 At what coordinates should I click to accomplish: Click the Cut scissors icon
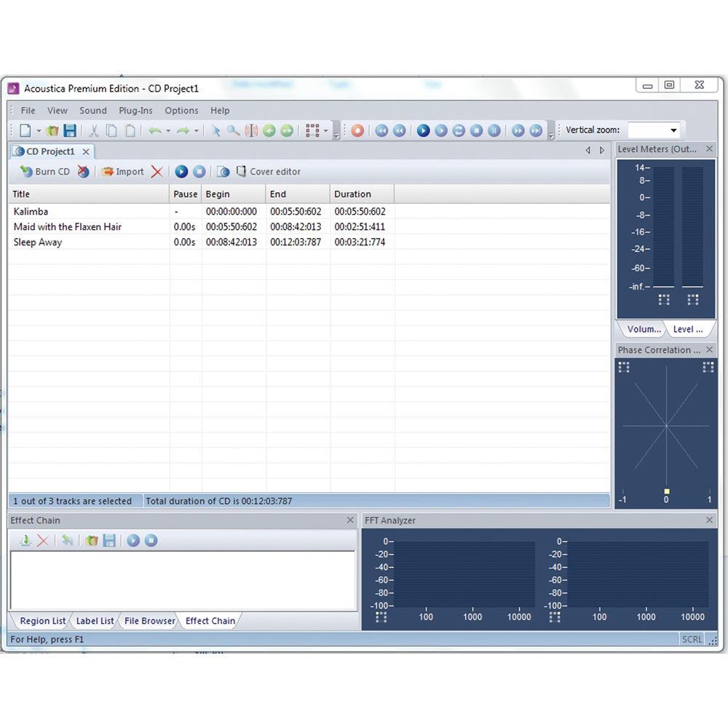(x=93, y=130)
